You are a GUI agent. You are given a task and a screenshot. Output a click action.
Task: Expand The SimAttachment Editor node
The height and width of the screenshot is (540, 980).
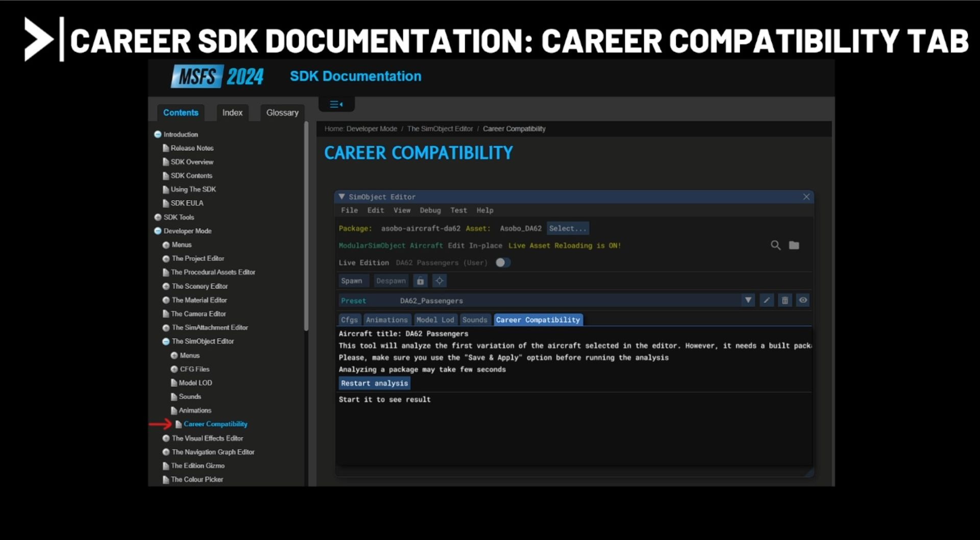[166, 328]
